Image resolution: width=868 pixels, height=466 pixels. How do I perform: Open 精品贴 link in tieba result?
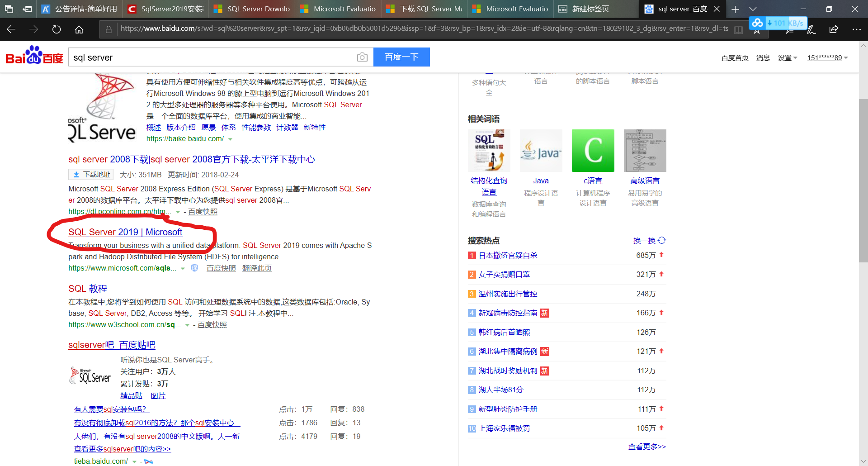pos(131,395)
